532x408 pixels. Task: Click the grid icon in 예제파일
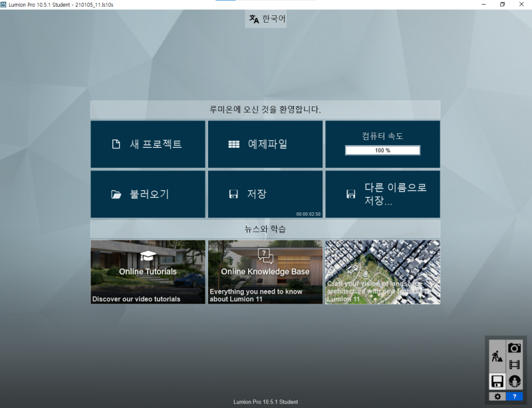(234, 144)
